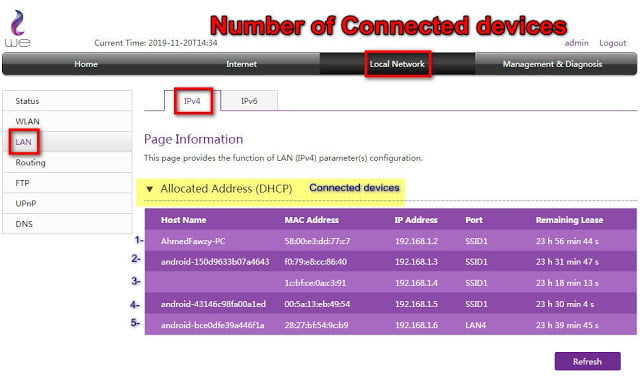Select the AhmedFawzy-PC host row
Image resolution: width=640 pixels, height=391 pixels.
(x=391, y=241)
